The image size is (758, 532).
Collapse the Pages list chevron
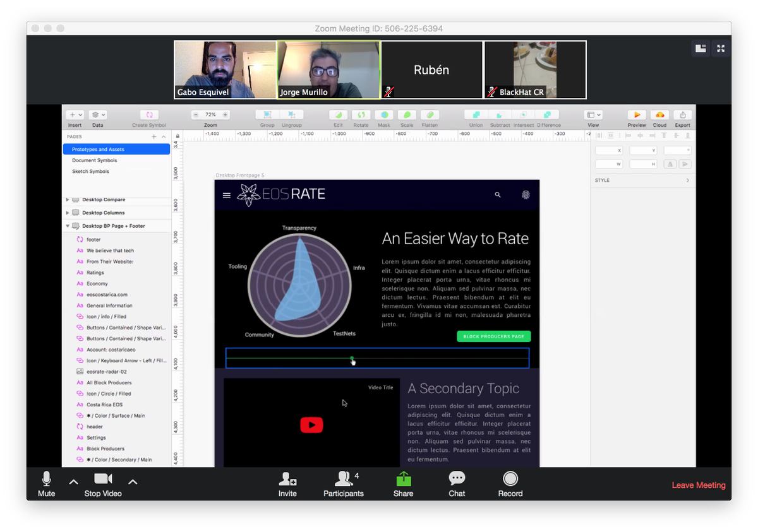pyautogui.click(x=164, y=136)
